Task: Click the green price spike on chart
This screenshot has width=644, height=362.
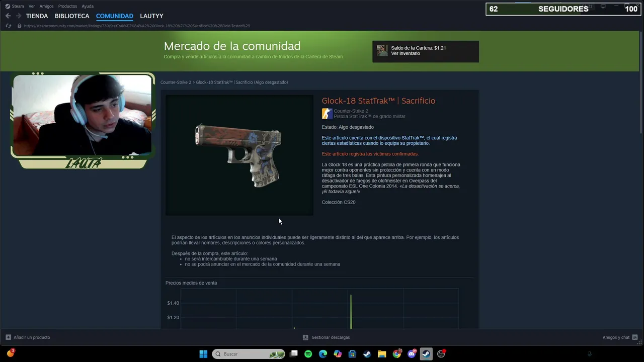Action: point(351,312)
